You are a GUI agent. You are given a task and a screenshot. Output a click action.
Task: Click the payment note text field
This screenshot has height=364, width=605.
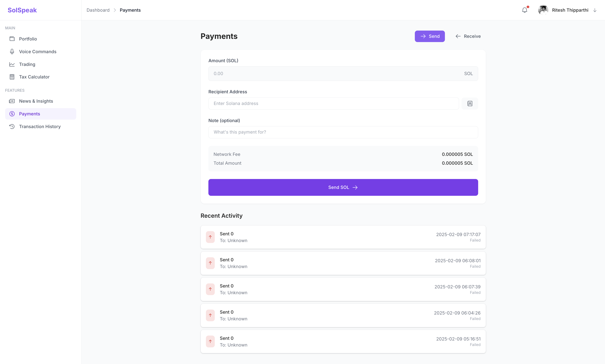point(343,132)
